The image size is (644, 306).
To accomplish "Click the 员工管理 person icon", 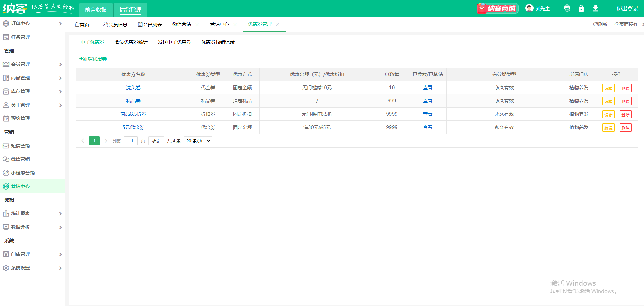I will point(6,105).
